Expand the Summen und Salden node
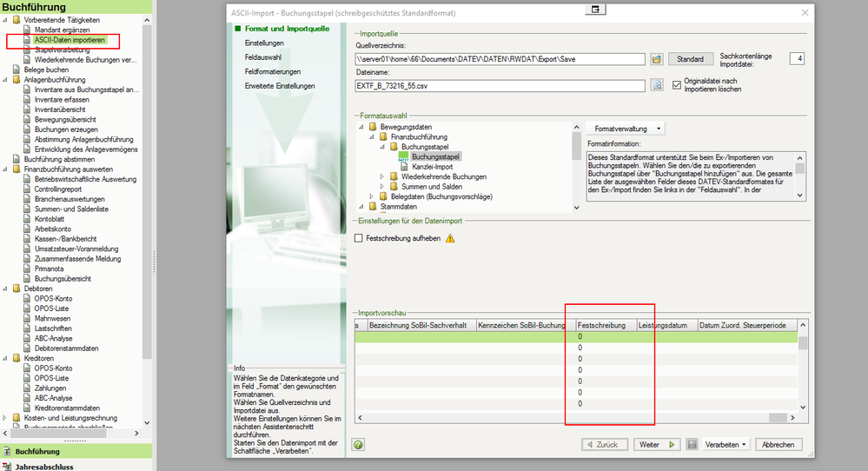 382,186
